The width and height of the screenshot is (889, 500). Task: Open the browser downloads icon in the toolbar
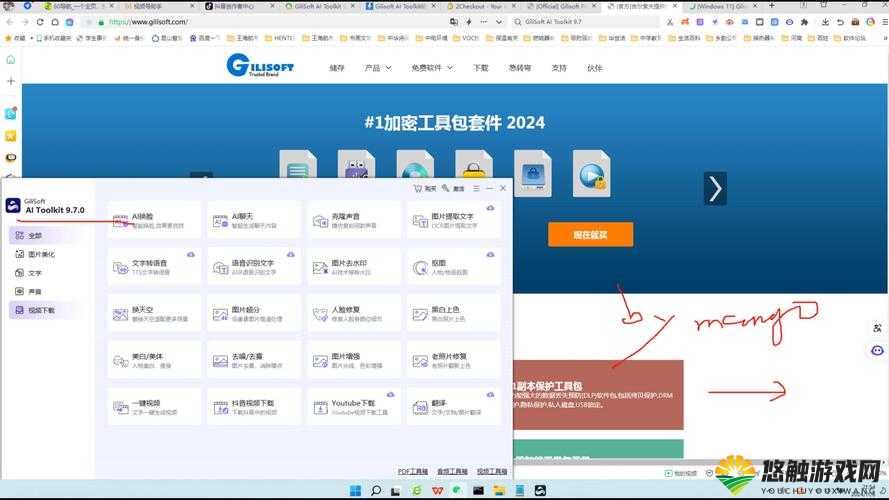[x=825, y=22]
